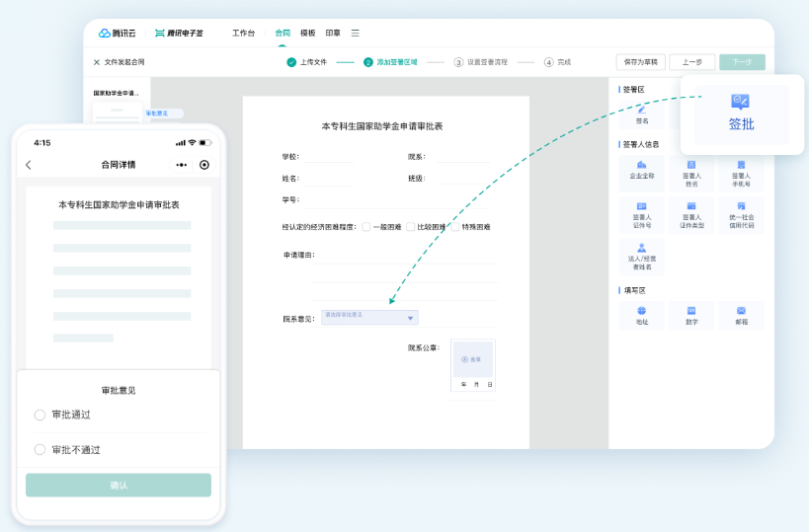Switch to the 合同 tab
Image resolution: width=809 pixels, height=532 pixels.
pyautogui.click(x=283, y=33)
